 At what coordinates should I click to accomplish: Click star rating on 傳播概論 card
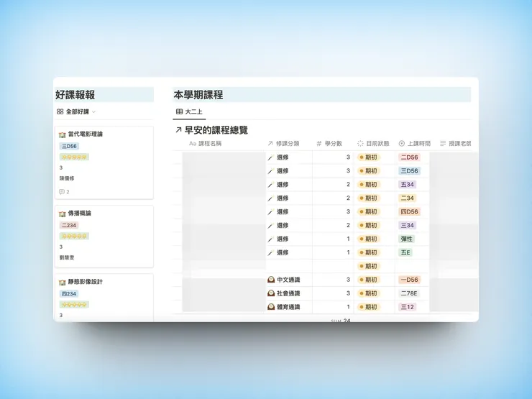click(x=74, y=236)
